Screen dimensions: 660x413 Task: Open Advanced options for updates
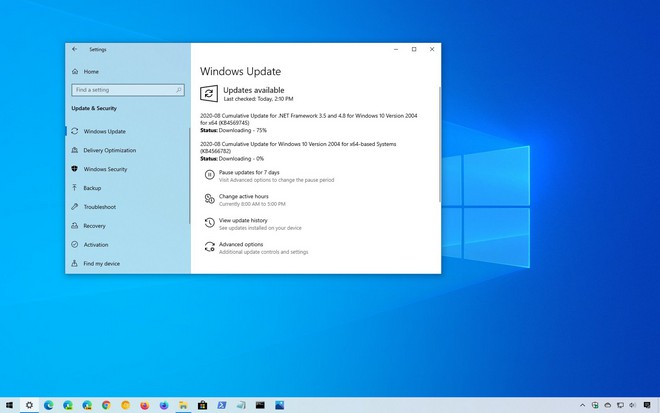241,244
